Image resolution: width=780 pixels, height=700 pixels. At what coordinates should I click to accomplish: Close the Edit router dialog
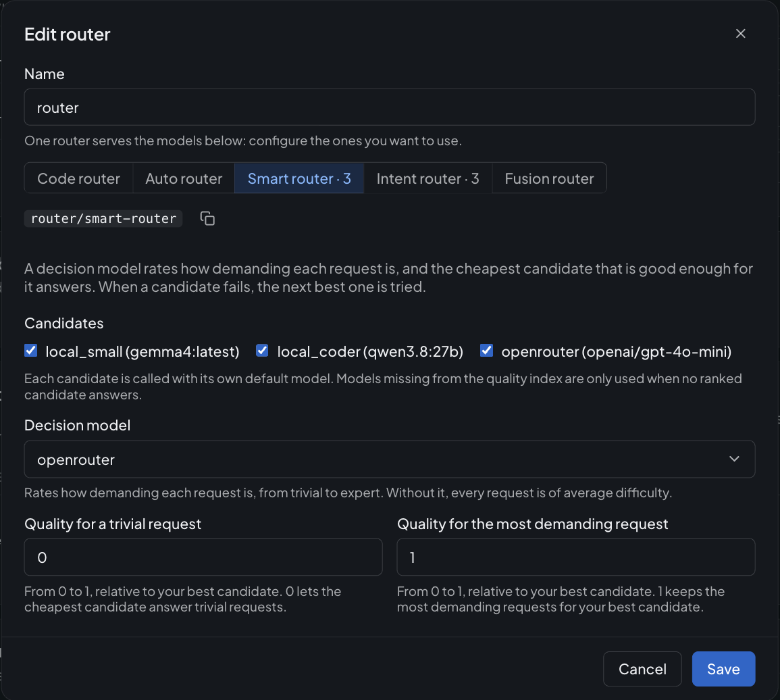click(x=740, y=33)
